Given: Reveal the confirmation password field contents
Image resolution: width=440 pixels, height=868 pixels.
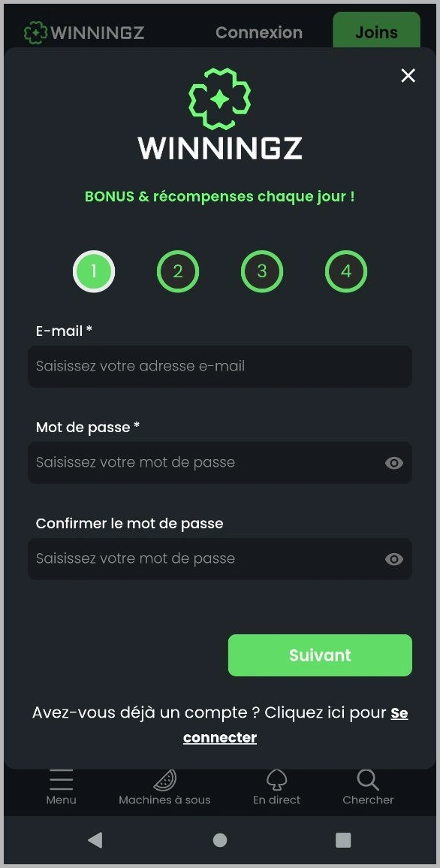Looking at the screenshot, I should point(394,559).
